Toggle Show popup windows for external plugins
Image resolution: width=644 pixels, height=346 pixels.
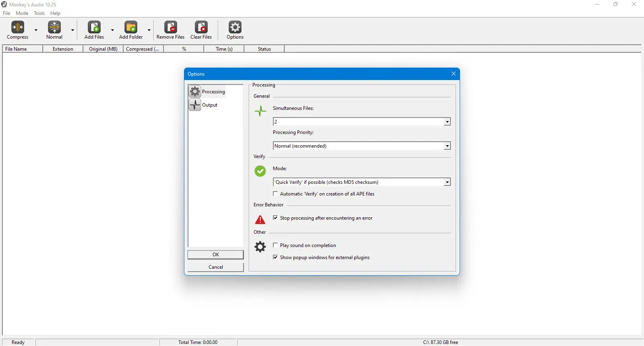(275, 257)
